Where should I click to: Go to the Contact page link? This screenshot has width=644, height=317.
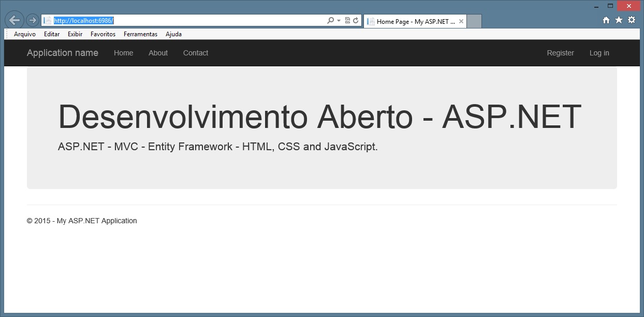click(x=196, y=53)
